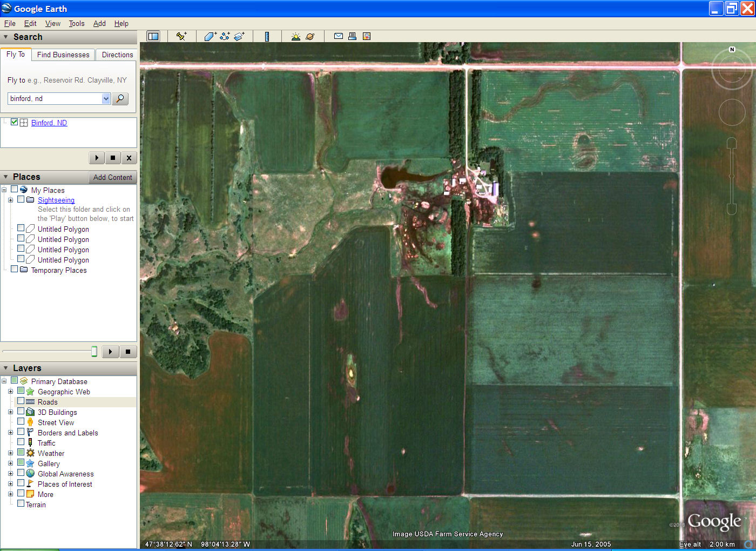Screen dimensions: 756x551
Task: Open the Tools menu
Action: (x=77, y=23)
